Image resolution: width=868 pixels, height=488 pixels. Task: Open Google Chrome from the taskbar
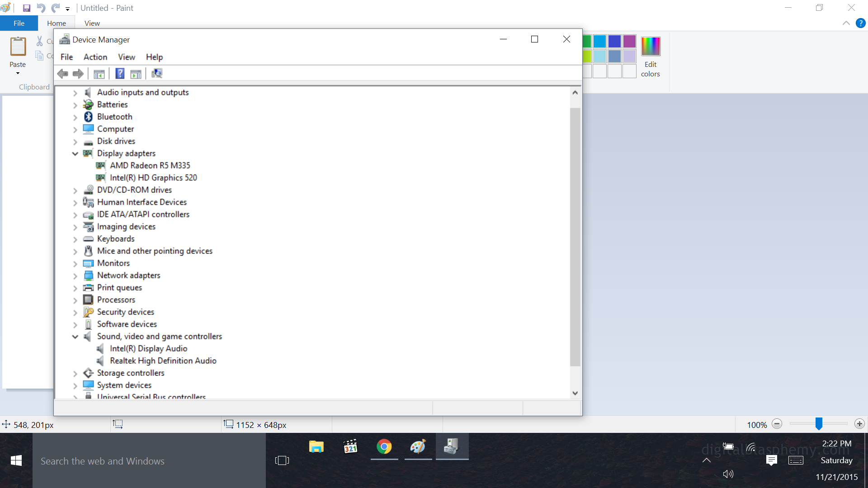pos(384,447)
